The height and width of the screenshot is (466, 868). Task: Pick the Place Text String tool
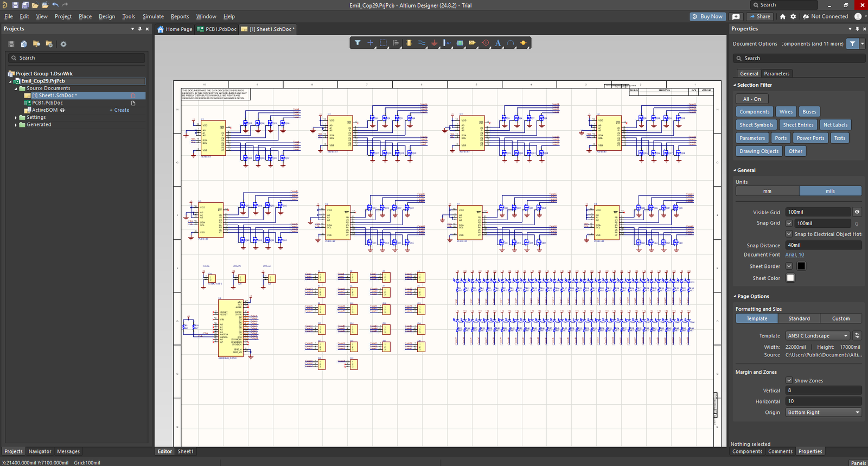point(498,43)
